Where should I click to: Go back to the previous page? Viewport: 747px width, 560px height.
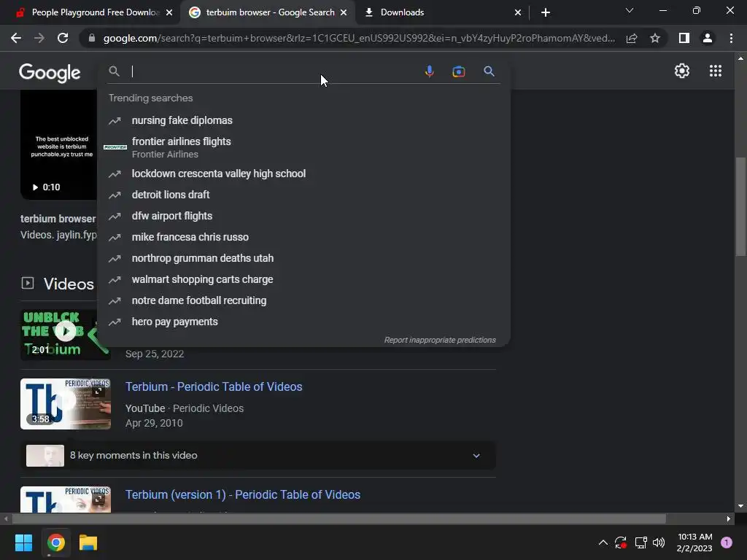(x=16, y=38)
